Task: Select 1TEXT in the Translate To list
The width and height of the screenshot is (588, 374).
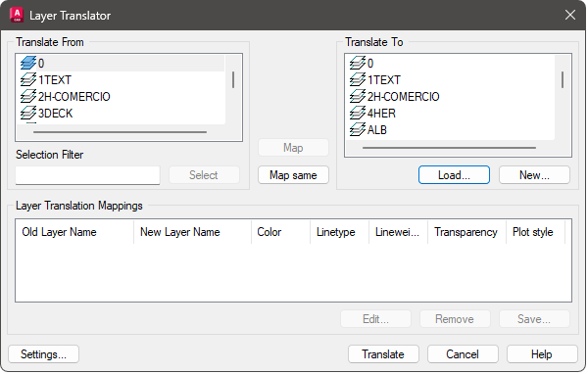Action: [x=383, y=80]
